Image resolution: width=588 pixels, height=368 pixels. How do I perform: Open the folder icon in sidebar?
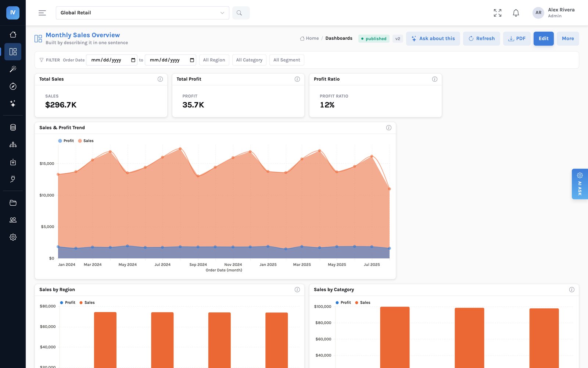coord(13,203)
